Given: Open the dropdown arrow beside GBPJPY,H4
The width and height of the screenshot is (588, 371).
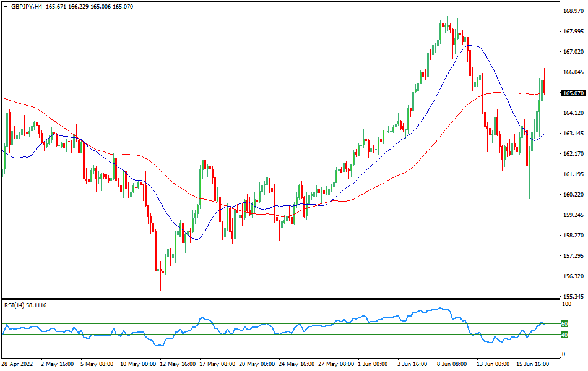Looking at the screenshot, I should click(6, 7).
